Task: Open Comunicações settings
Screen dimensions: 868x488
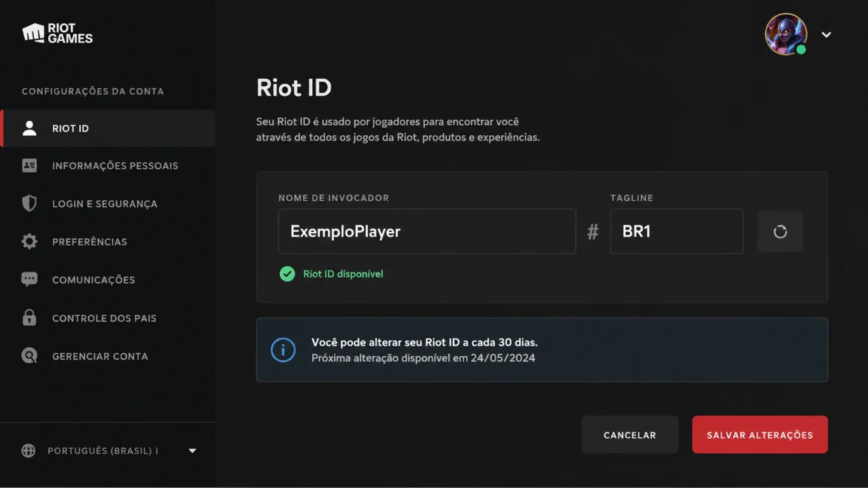Action: coord(107,280)
